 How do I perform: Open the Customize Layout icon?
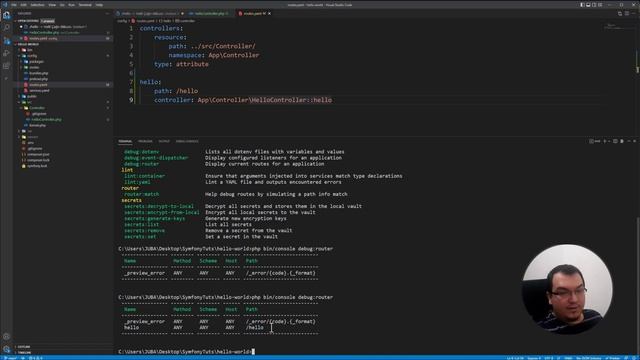[x=600, y=5]
